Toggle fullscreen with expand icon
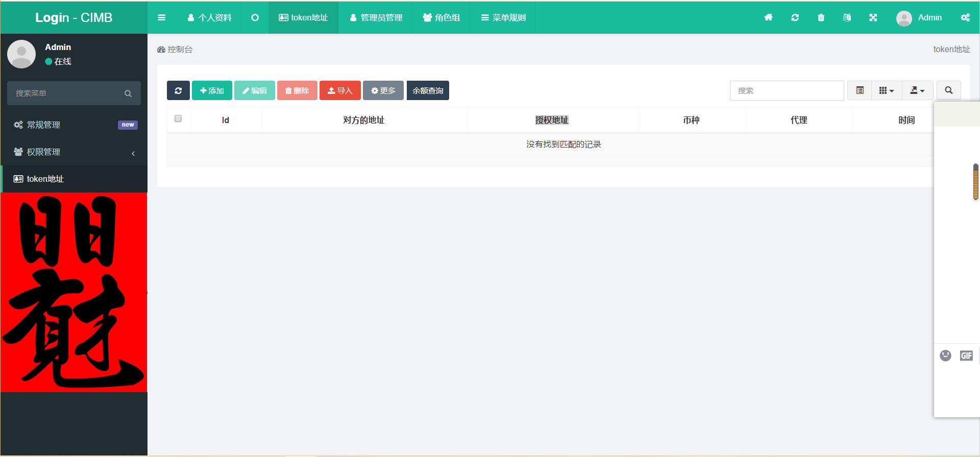Image resolution: width=980 pixels, height=457 pixels. click(x=873, y=17)
